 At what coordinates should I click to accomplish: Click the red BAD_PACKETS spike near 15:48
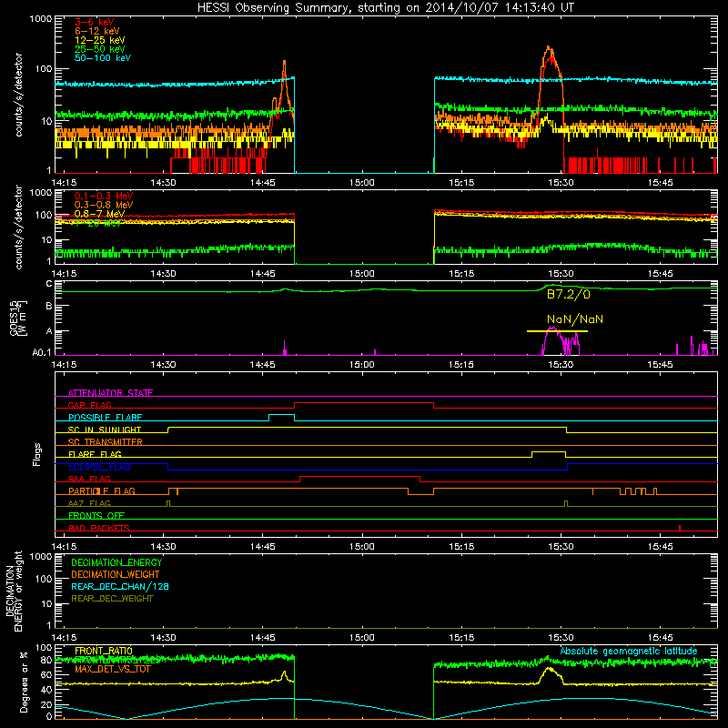(x=680, y=528)
